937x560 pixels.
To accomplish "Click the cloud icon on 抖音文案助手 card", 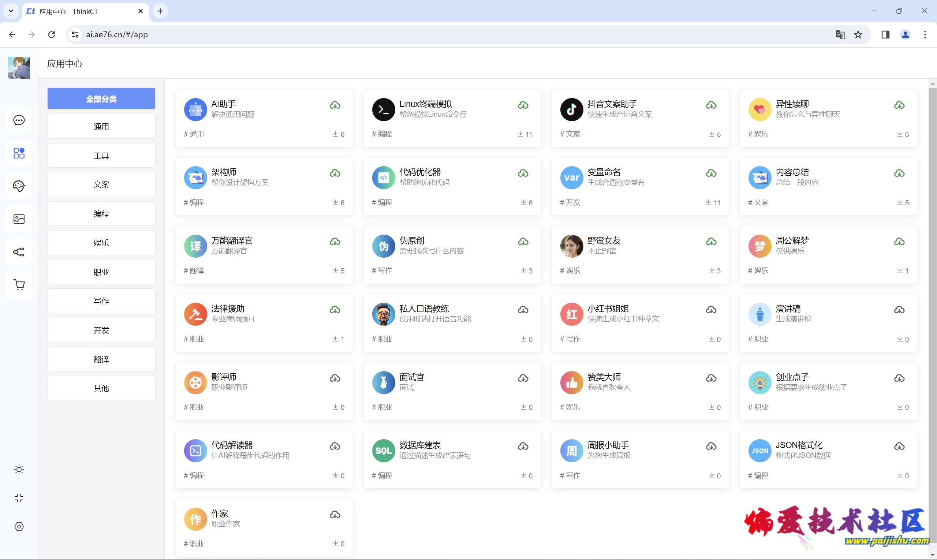I will pos(711,105).
